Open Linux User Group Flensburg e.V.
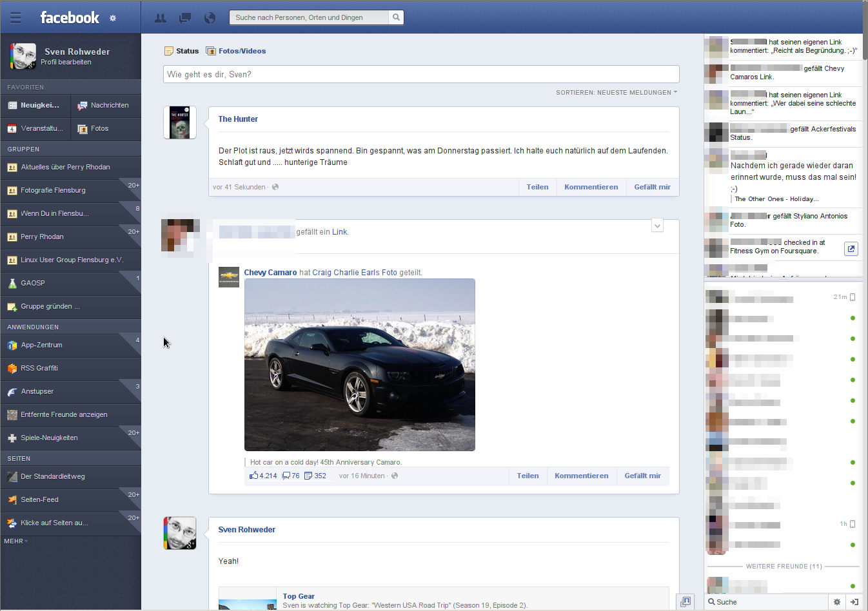The image size is (868, 611). click(x=71, y=260)
